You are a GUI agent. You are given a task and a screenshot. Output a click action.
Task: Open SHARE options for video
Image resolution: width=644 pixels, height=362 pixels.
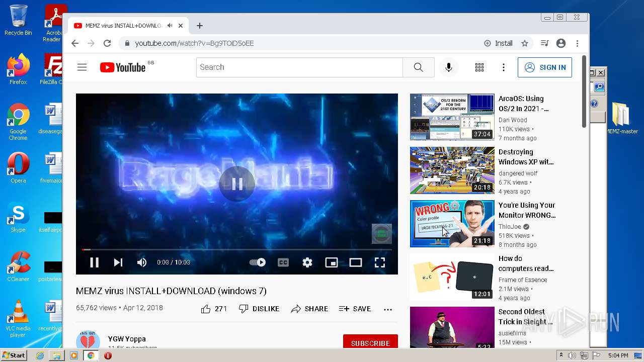point(309,309)
